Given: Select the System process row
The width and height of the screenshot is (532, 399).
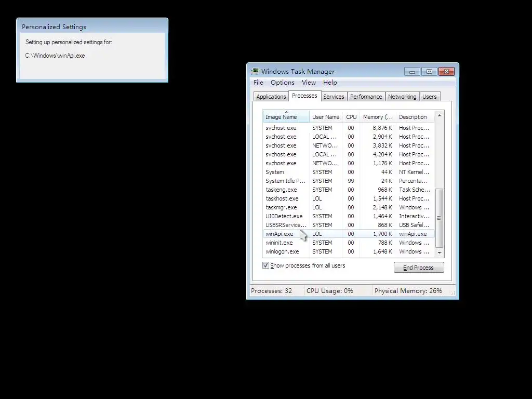Looking at the screenshot, I should (349, 172).
